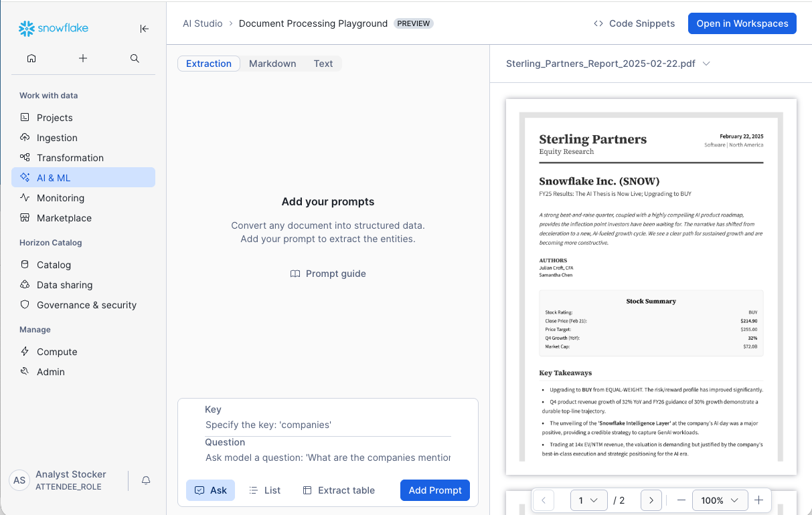Open Code Snippets
This screenshot has height=515, width=812.
[x=634, y=23]
